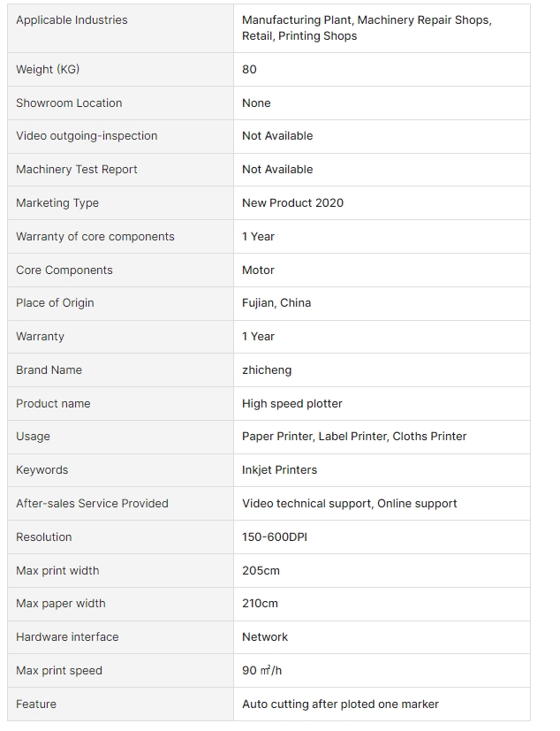
Task: Select the Motor value under Core Components
Action: coord(258,270)
